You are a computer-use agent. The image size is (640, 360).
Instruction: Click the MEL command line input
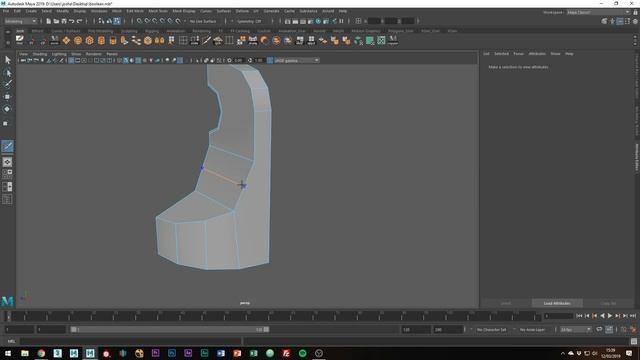click(131, 342)
